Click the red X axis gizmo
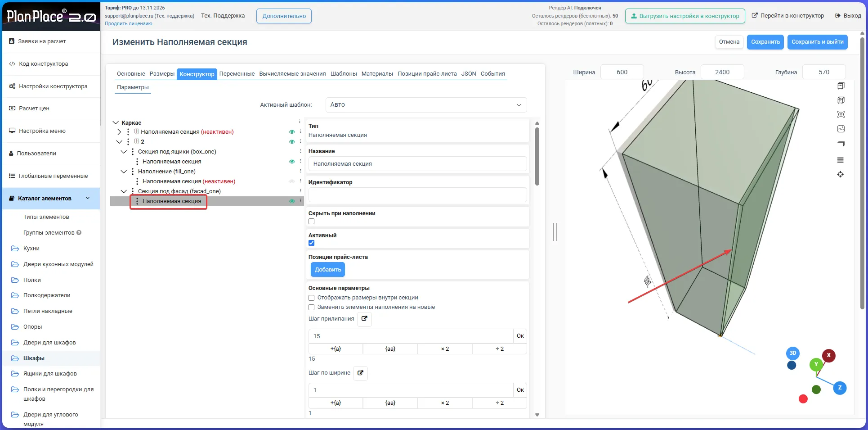 828,355
